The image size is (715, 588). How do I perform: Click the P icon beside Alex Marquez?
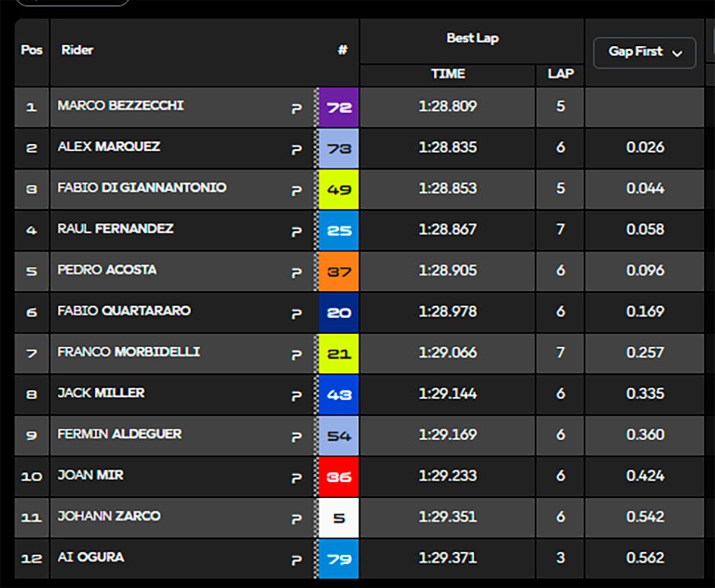(x=297, y=150)
